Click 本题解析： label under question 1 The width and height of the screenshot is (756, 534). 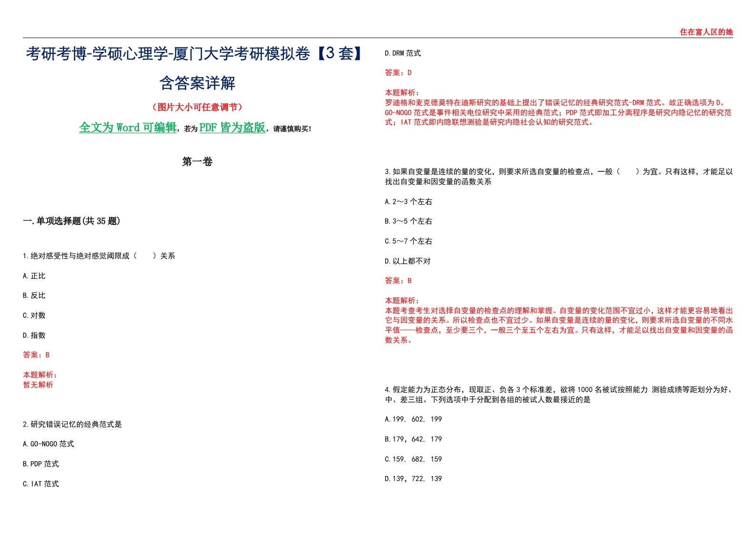40,375
